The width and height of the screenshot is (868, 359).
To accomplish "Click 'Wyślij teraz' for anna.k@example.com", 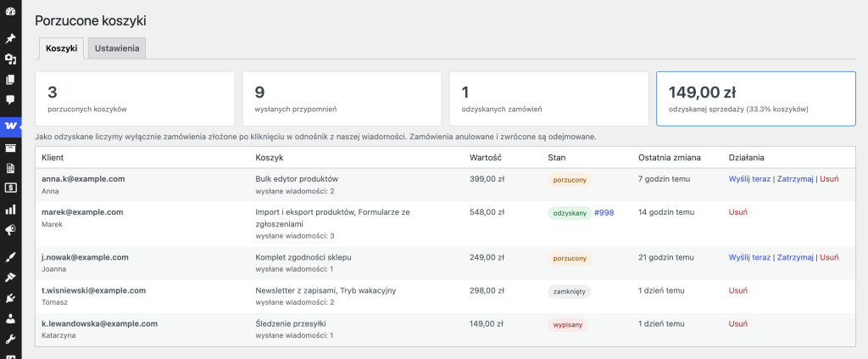I will pos(749,179).
